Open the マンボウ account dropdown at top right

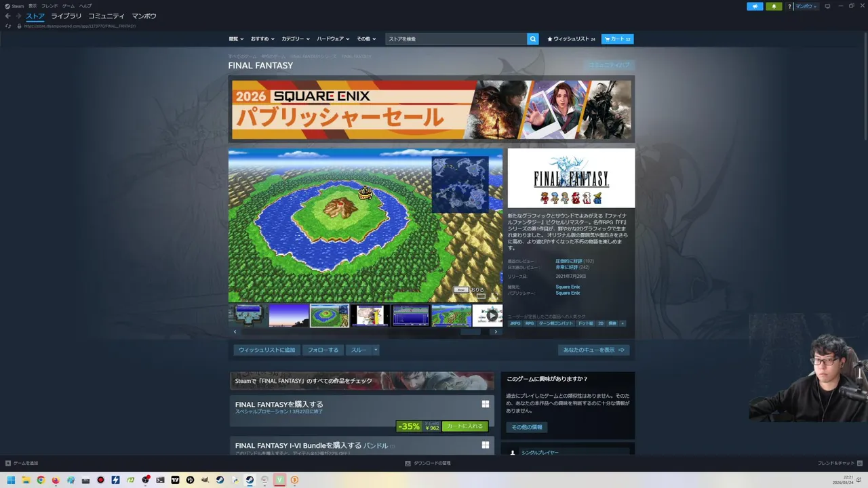[806, 6]
